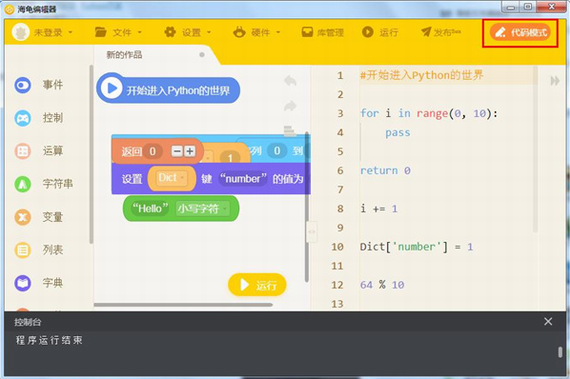Screen dimensions: 570x379
Task: Click the 0 start value in range block
Action: tap(277, 151)
